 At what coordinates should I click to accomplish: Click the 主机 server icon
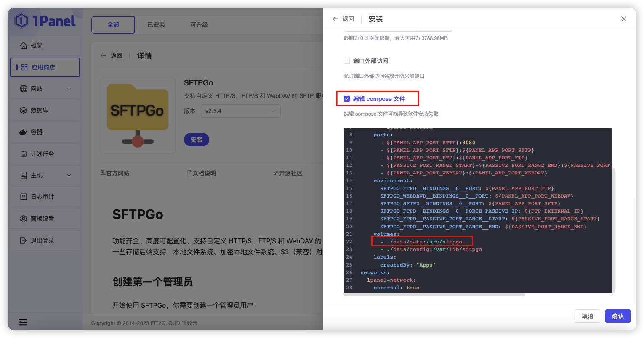(x=24, y=175)
